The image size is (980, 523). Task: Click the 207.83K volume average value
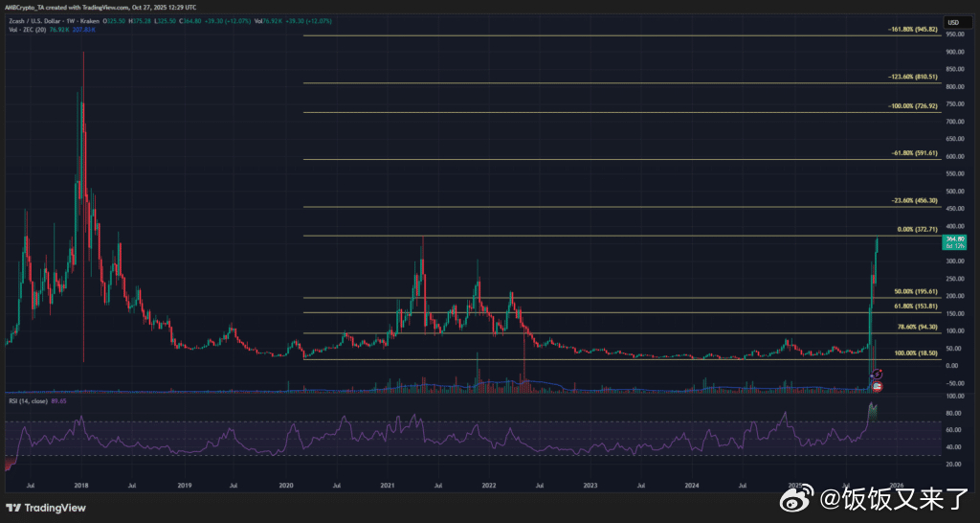click(x=84, y=30)
